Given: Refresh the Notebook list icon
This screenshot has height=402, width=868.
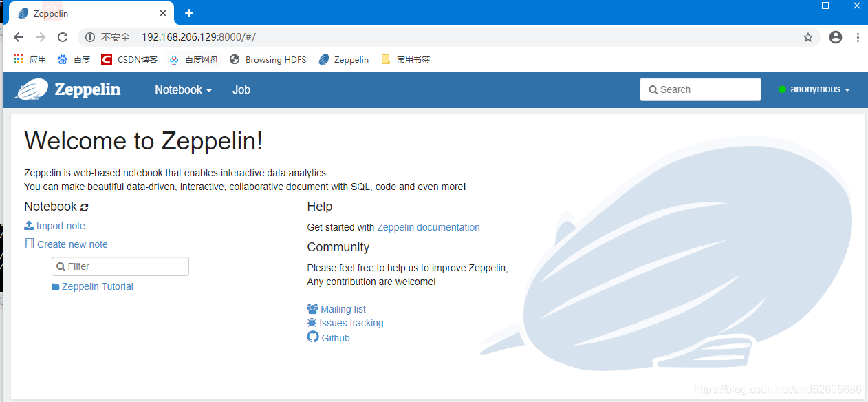Looking at the screenshot, I should pyautogui.click(x=85, y=207).
